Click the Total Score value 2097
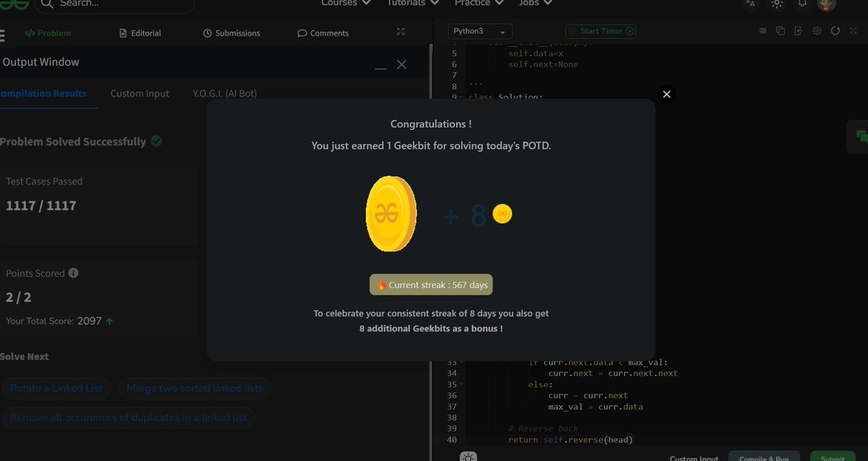 (90, 321)
